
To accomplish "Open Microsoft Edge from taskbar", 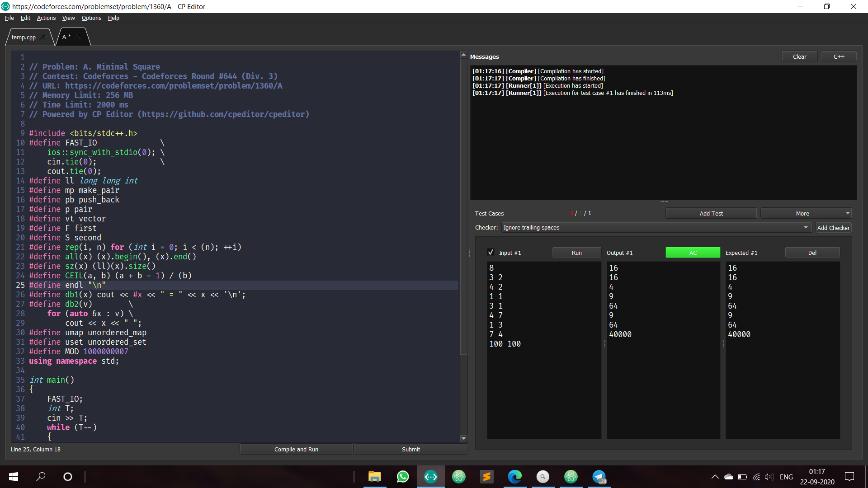I will pos(514,477).
